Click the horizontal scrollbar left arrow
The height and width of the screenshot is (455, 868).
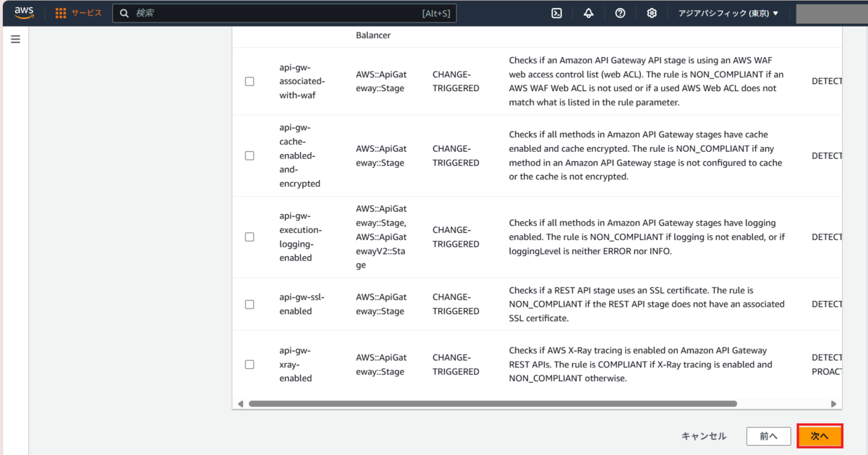[240, 404]
